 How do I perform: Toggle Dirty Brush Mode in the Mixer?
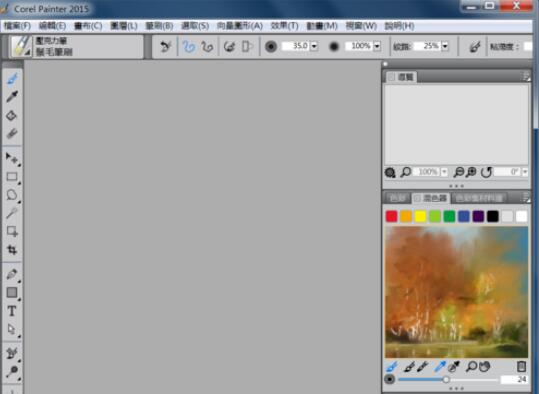[x=391, y=367]
